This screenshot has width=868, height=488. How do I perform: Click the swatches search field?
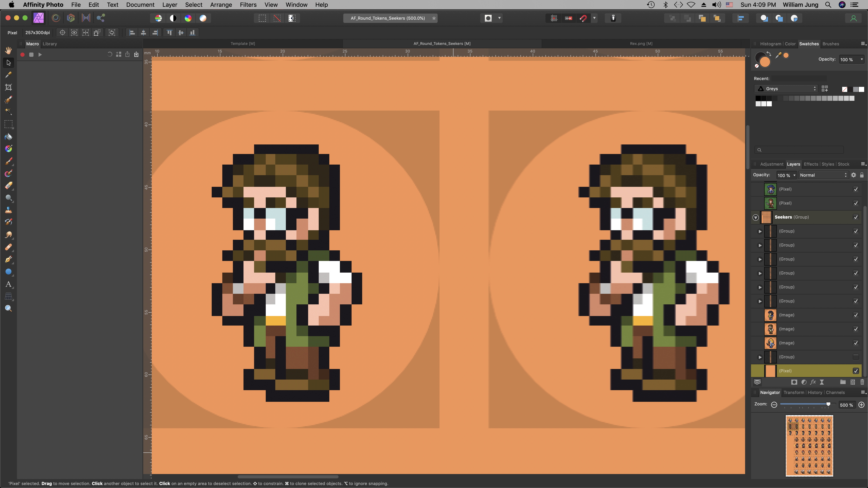799,150
